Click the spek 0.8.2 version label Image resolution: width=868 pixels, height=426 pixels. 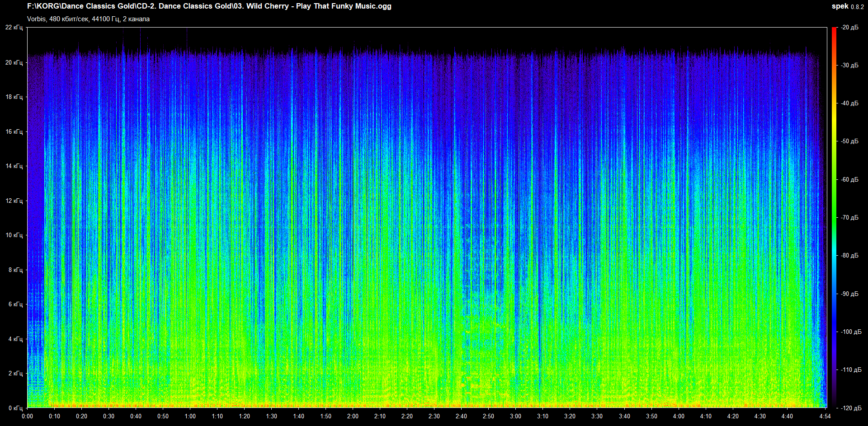click(848, 6)
